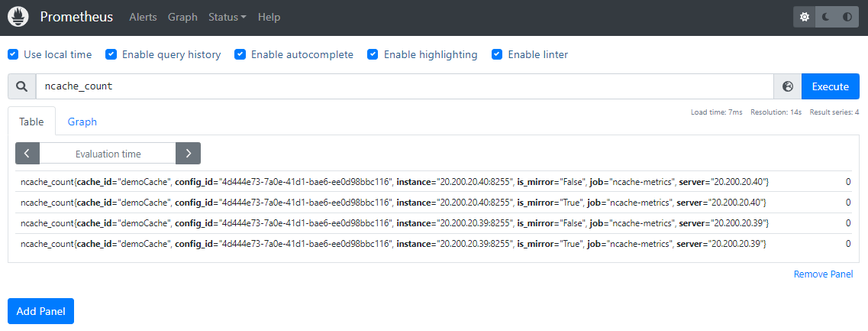This screenshot has width=868, height=331.
Task: Open the Help page
Action: tap(269, 17)
